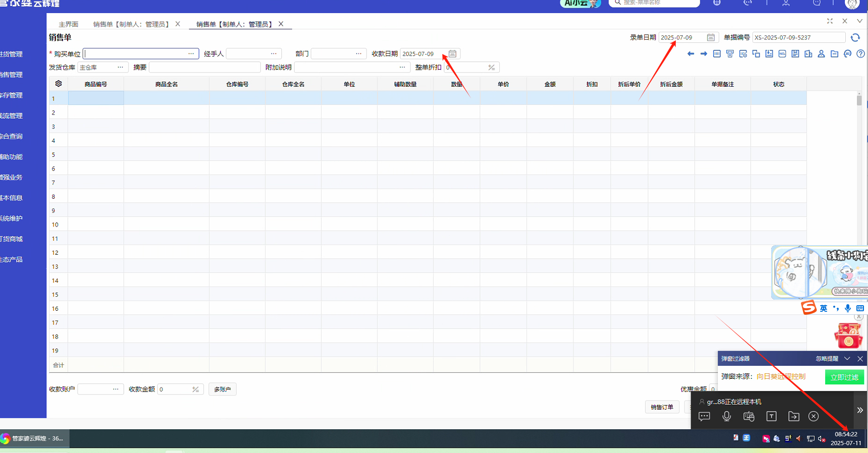Screen dimensions: 868x453
Task: Click remote session keyboard and mouse icon
Action: coord(749,416)
